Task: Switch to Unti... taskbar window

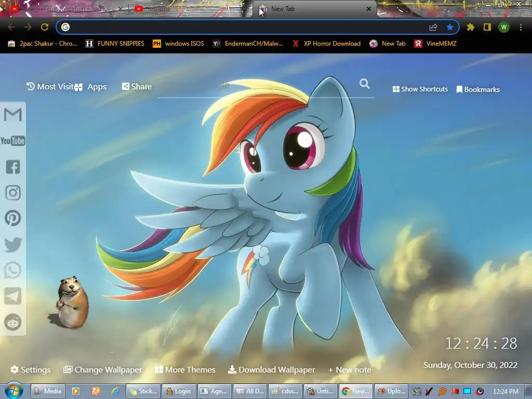Action: 320,391
